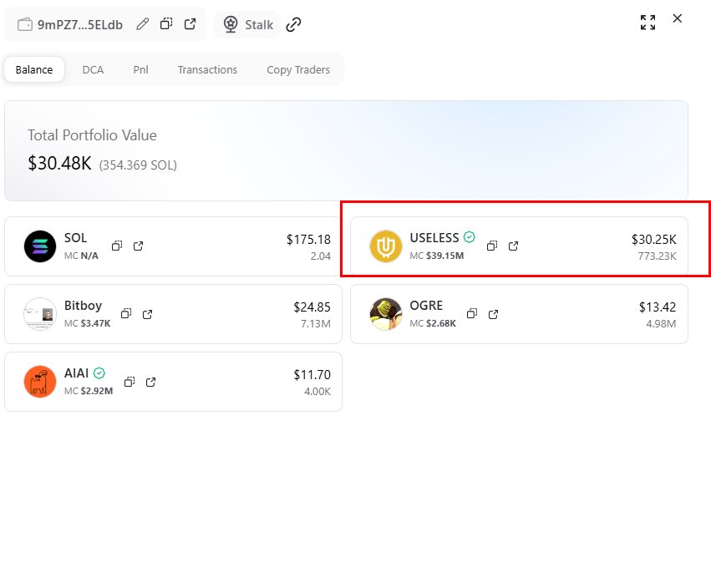The height and width of the screenshot is (588, 711).
Task: Copy the wallet address 9mPZ7...5ELdb
Action: (x=166, y=24)
